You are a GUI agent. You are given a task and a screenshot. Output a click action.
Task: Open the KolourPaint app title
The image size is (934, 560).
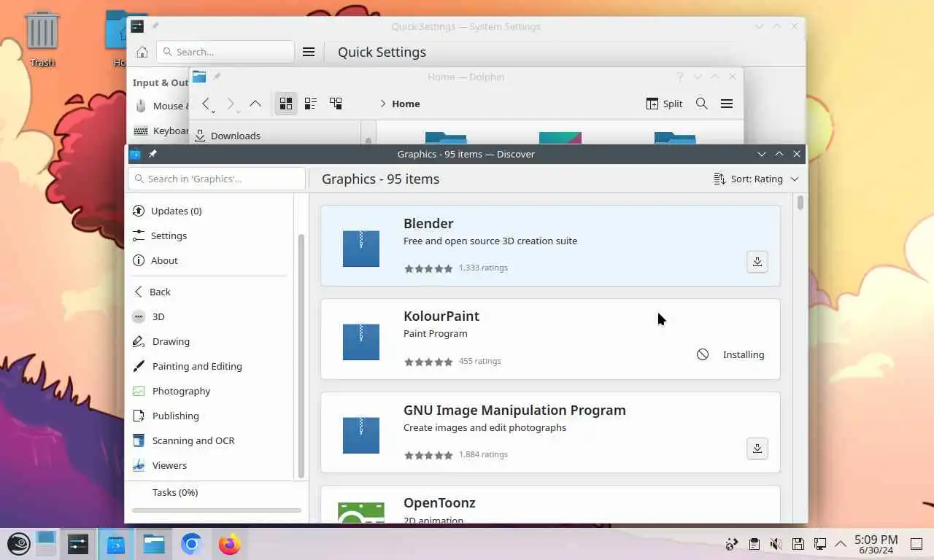[441, 316]
